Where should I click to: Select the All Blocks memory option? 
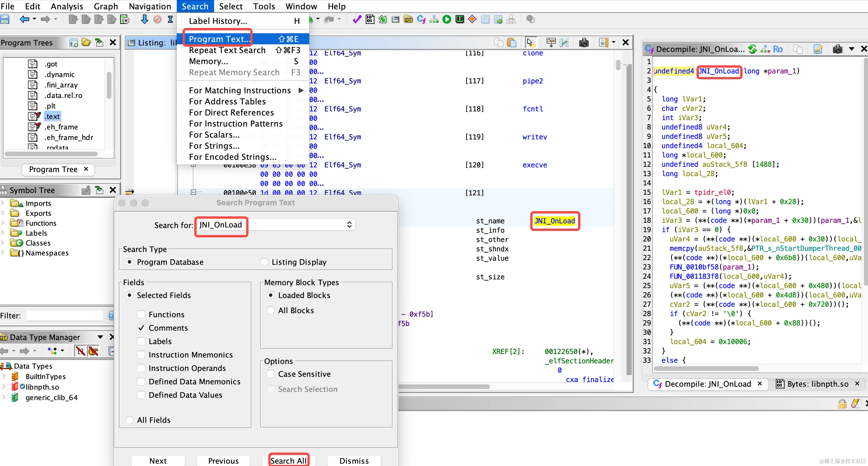point(271,310)
